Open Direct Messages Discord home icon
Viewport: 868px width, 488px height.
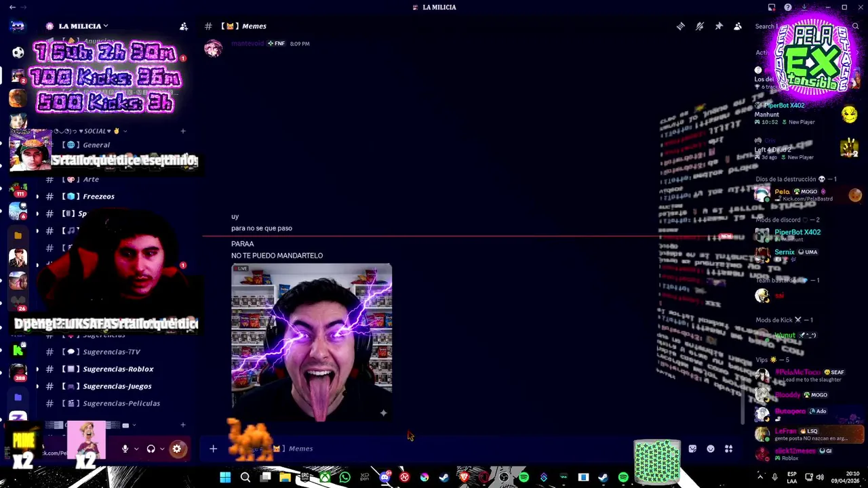tap(18, 26)
